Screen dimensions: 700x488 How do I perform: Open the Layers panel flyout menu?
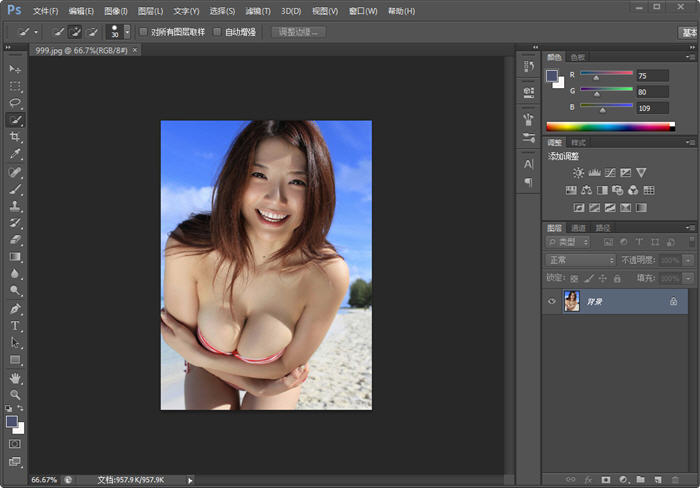(x=690, y=228)
